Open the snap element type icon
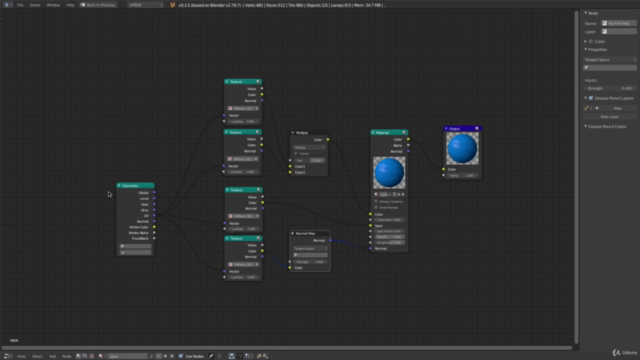Image resolution: width=640 pixels, height=360 pixels. point(248,356)
